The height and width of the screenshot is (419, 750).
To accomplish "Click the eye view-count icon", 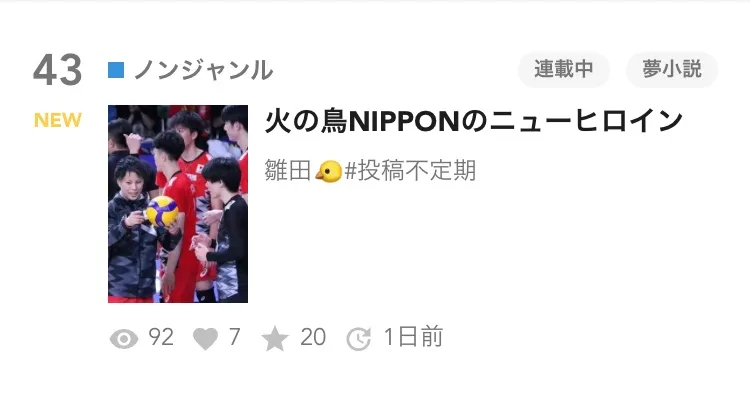I will (124, 339).
